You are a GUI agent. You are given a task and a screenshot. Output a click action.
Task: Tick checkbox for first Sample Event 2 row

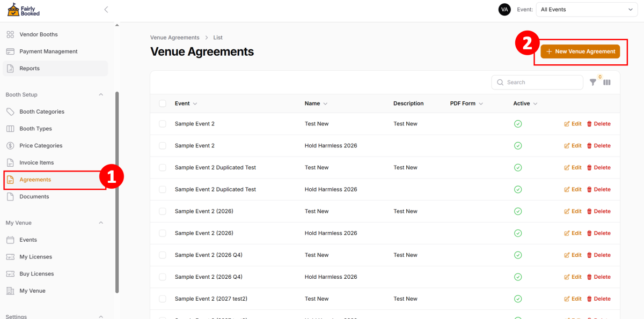[x=163, y=124]
